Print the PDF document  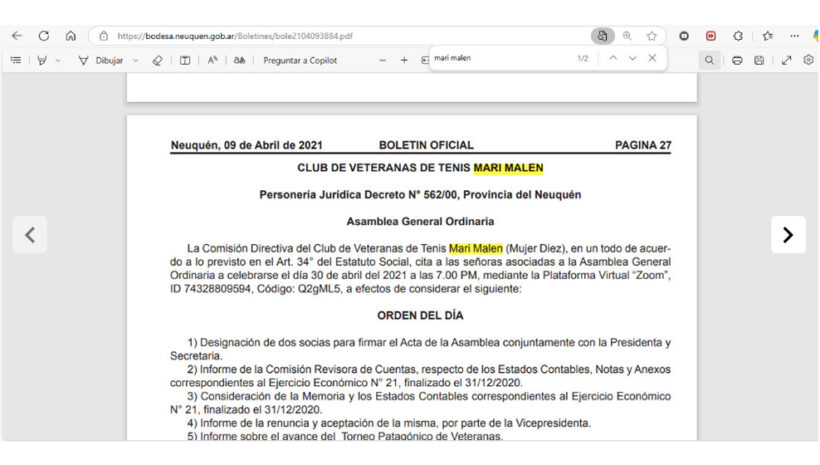(x=737, y=60)
